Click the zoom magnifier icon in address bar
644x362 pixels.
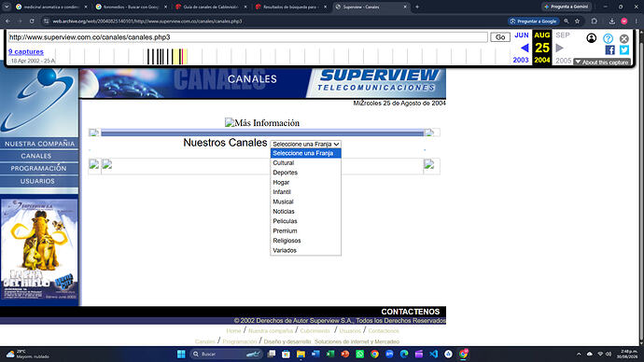[566, 21]
